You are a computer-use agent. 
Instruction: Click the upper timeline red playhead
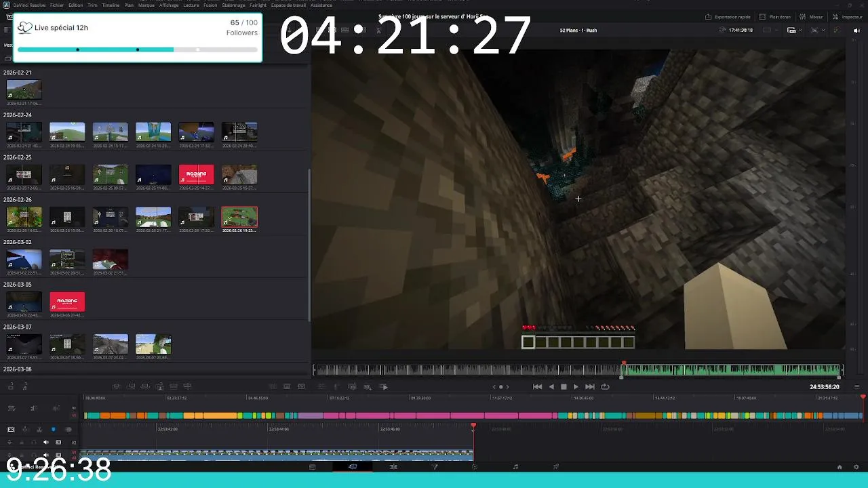pos(863,397)
